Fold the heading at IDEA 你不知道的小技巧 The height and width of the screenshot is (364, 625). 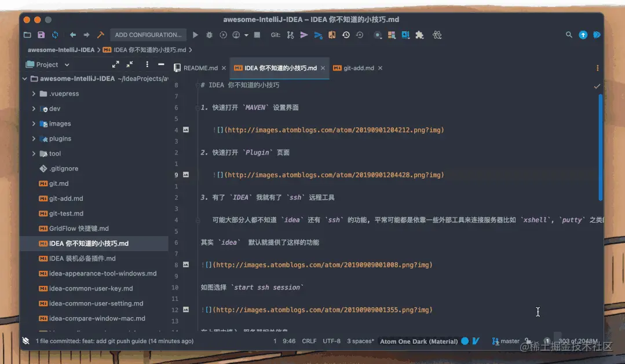(x=198, y=85)
